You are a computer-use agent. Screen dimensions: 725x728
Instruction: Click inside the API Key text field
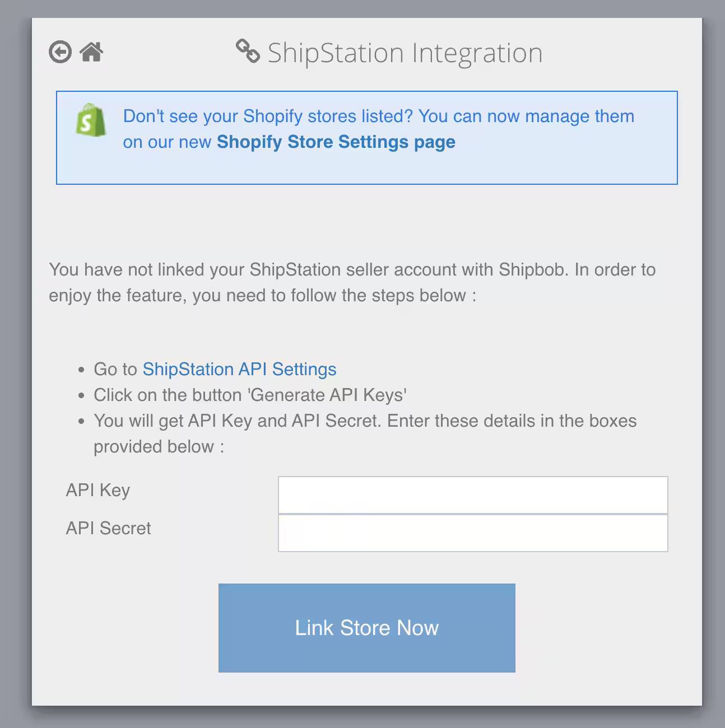472,494
